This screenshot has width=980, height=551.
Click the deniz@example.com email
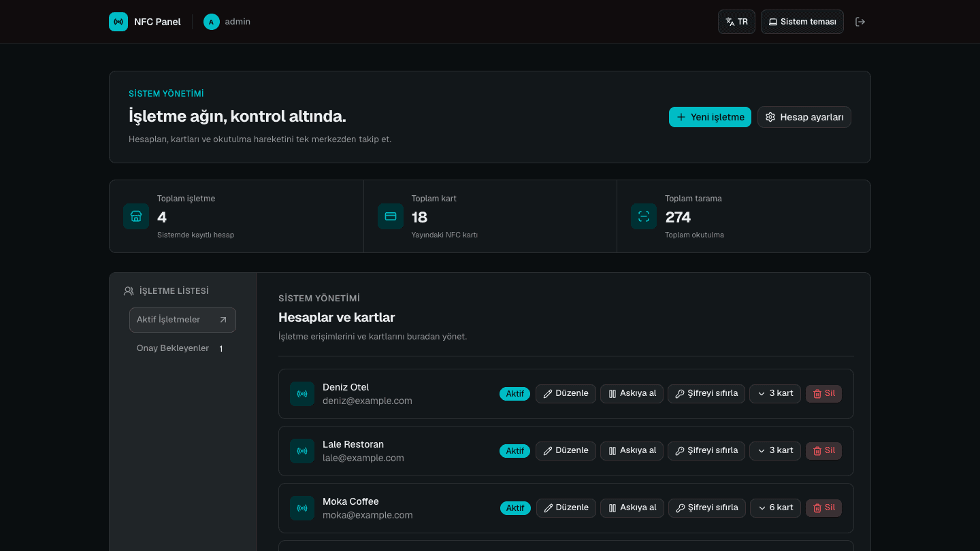[367, 401]
